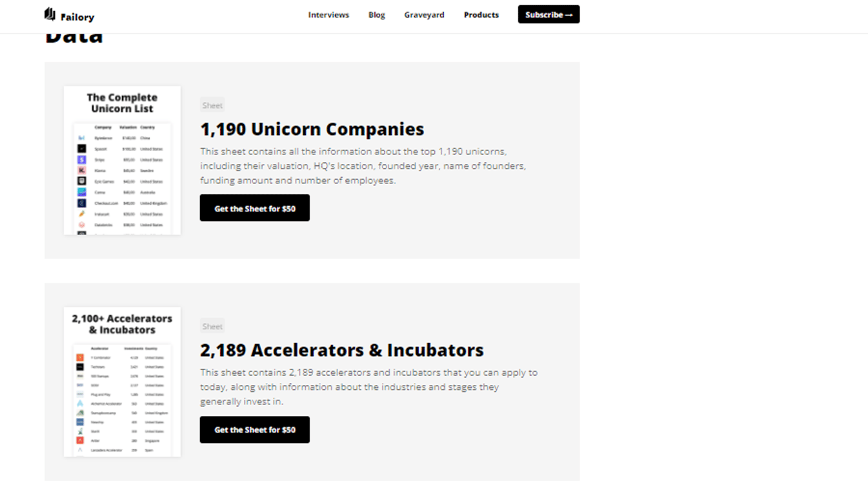Click the orange Y Combinator logo

click(x=80, y=357)
